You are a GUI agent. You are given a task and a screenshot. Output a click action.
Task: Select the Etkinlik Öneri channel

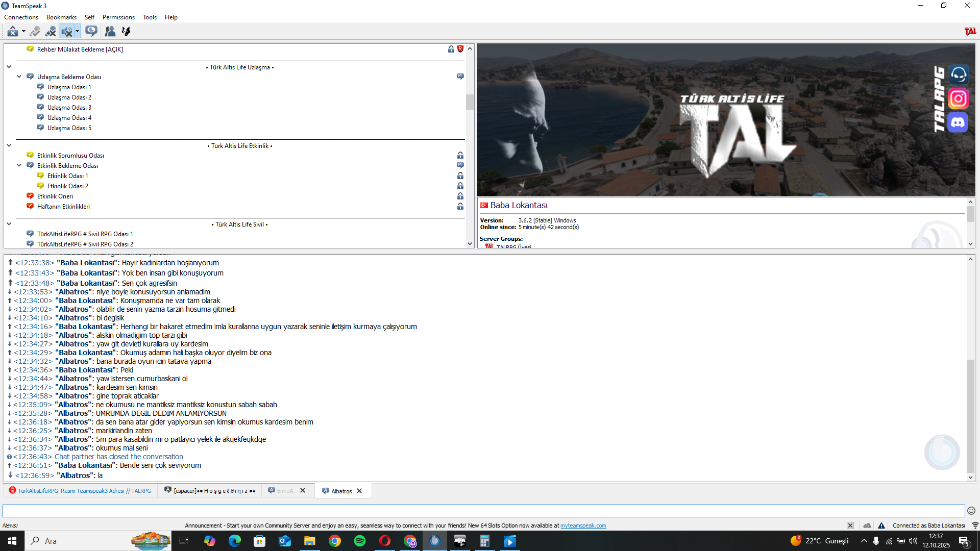(55, 196)
